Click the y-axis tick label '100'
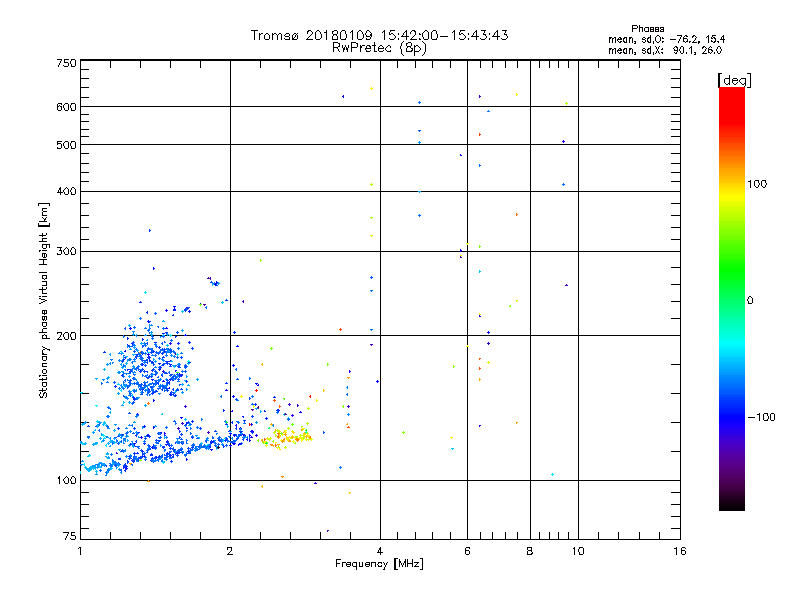 [66, 480]
